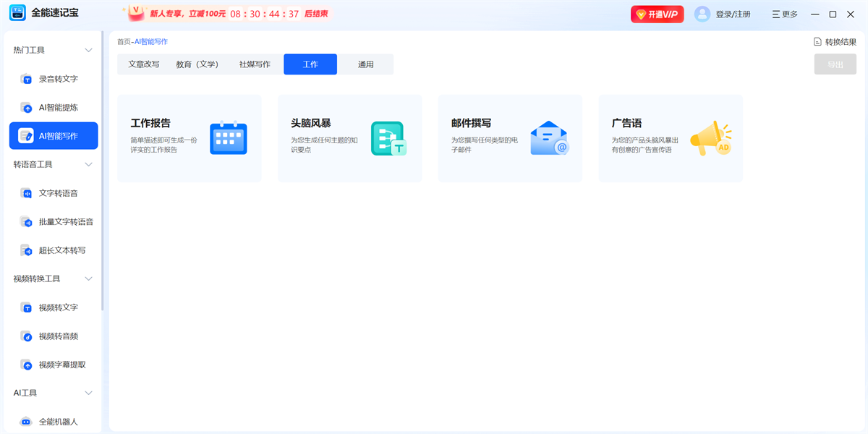Image resolution: width=868 pixels, height=434 pixels.
Task: Open 录音转文字 in sidebar
Action: click(58, 79)
